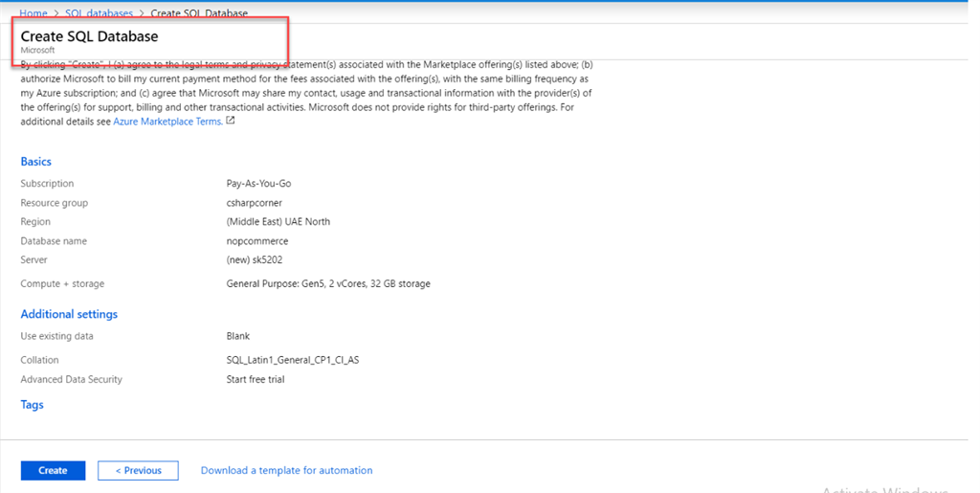Go back with the Previous button

tap(138, 470)
